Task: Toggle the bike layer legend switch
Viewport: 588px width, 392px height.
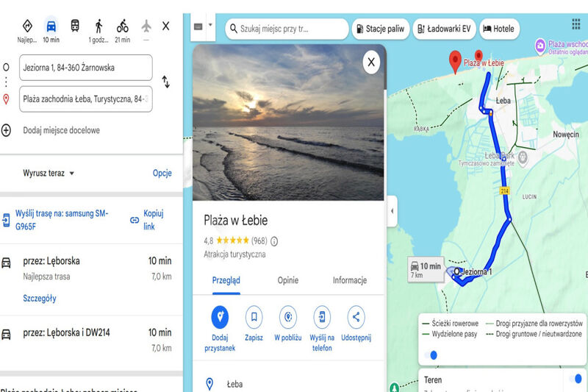Action: 431,355
